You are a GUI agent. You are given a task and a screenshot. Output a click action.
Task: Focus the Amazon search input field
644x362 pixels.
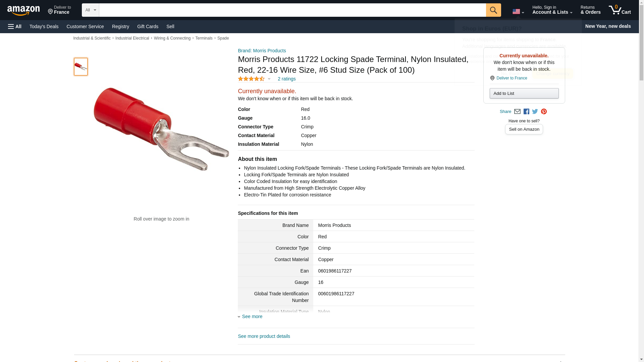292,10
